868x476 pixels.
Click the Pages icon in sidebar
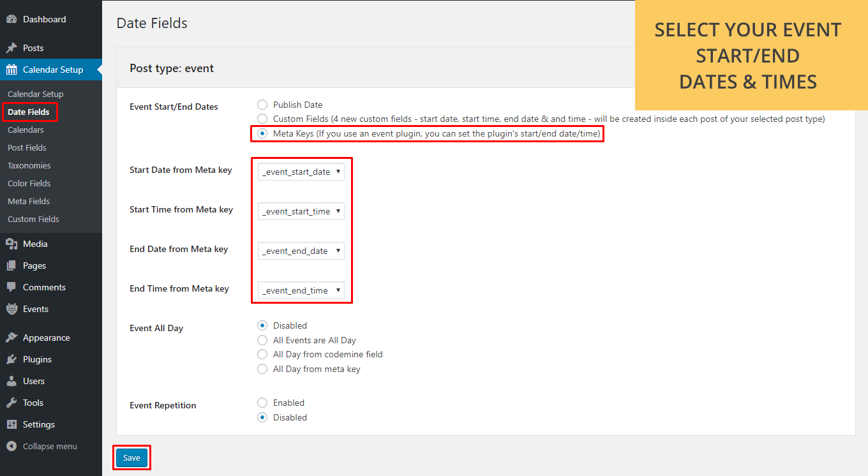point(11,265)
